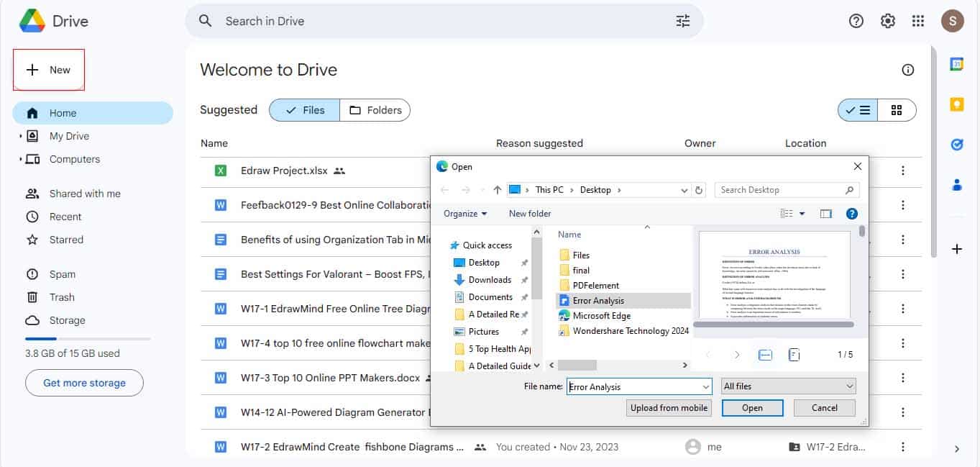Click the fit-to-page icon under preview
980x467 pixels.
pos(794,355)
